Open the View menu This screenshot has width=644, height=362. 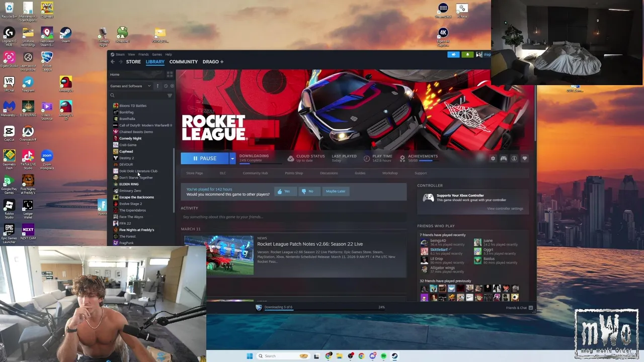(x=131, y=54)
